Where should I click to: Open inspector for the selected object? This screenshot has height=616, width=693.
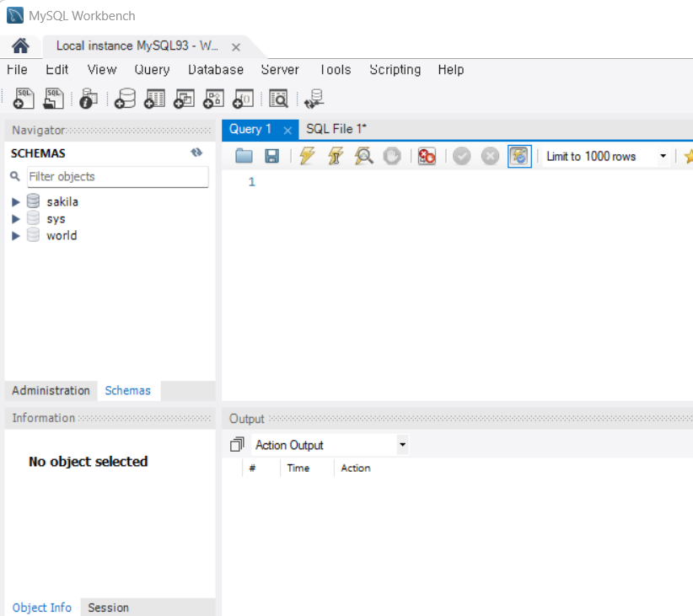[89, 98]
